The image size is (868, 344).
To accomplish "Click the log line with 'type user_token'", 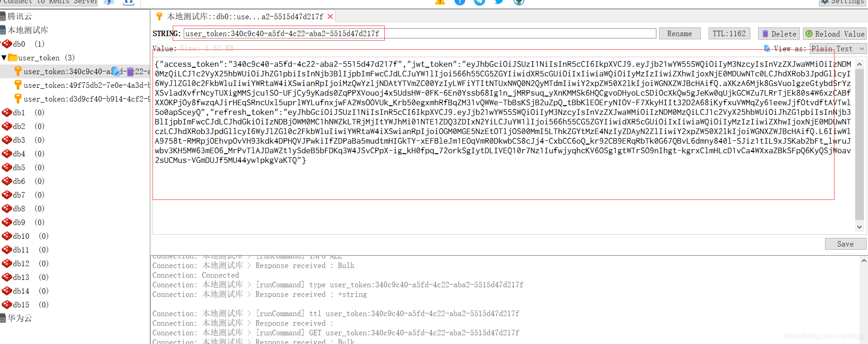I will pos(338,285).
